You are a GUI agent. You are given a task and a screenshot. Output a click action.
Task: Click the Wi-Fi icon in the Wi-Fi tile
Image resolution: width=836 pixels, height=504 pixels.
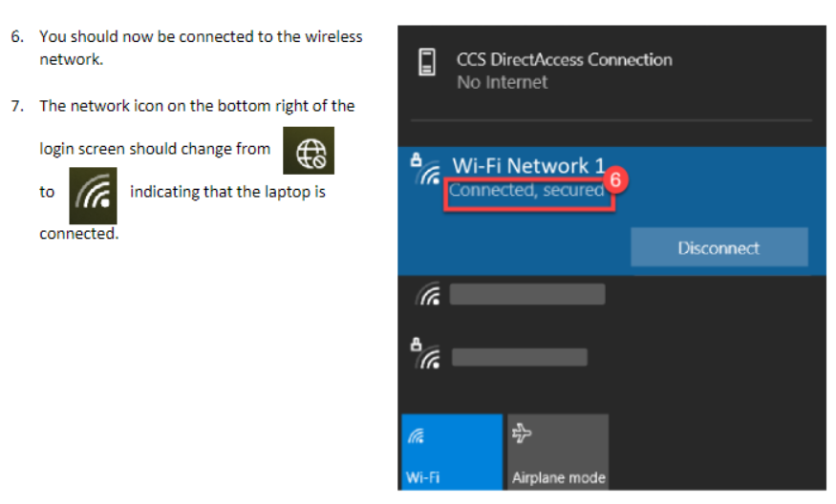click(416, 436)
